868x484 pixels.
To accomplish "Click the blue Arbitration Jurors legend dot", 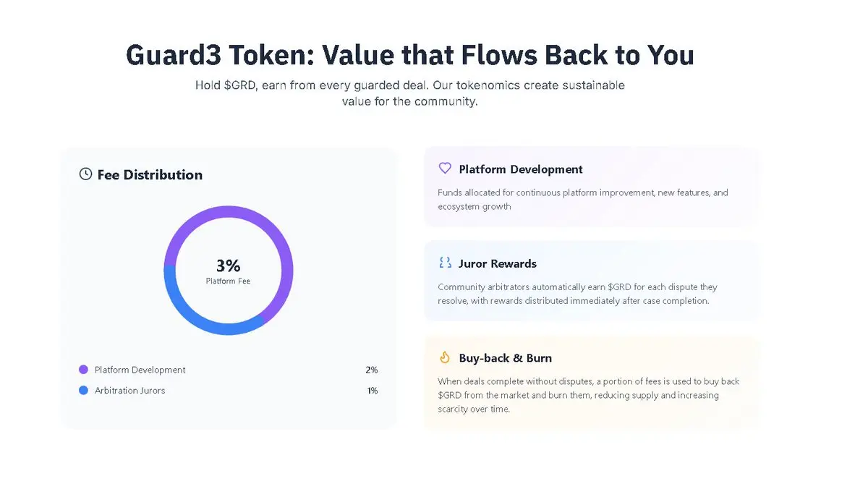I will pos(83,391).
